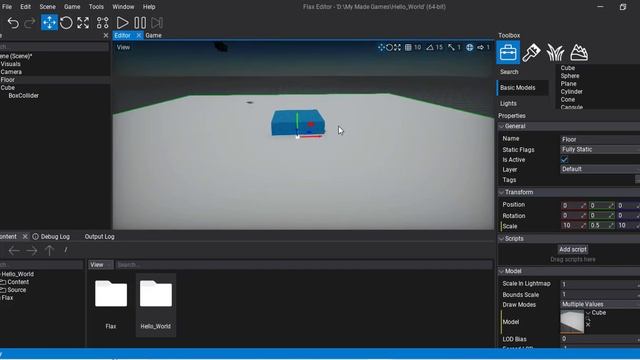The height and width of the screenshot is (360, 640).
Task: Switch to the Output Log tab
Action: [x=99, y=236]
